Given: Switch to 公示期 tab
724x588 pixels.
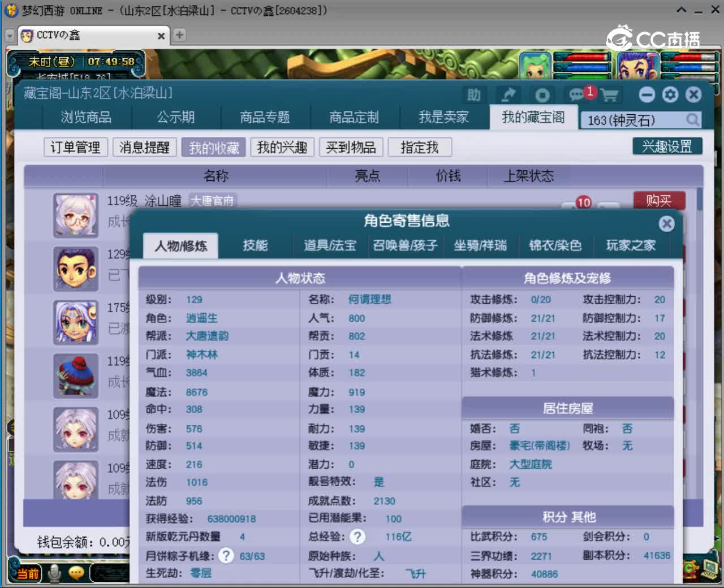Looking at the screenshot, I should tap(176, 118).
